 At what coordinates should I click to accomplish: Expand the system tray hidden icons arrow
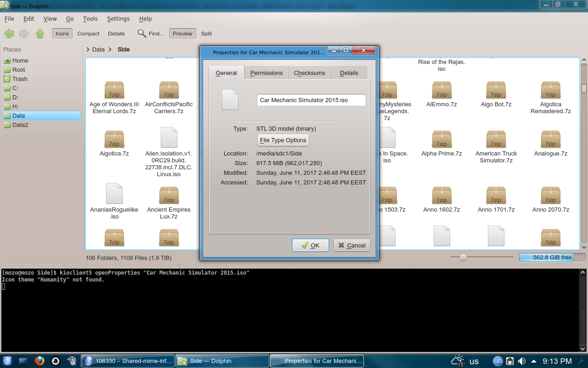(534, 361)
